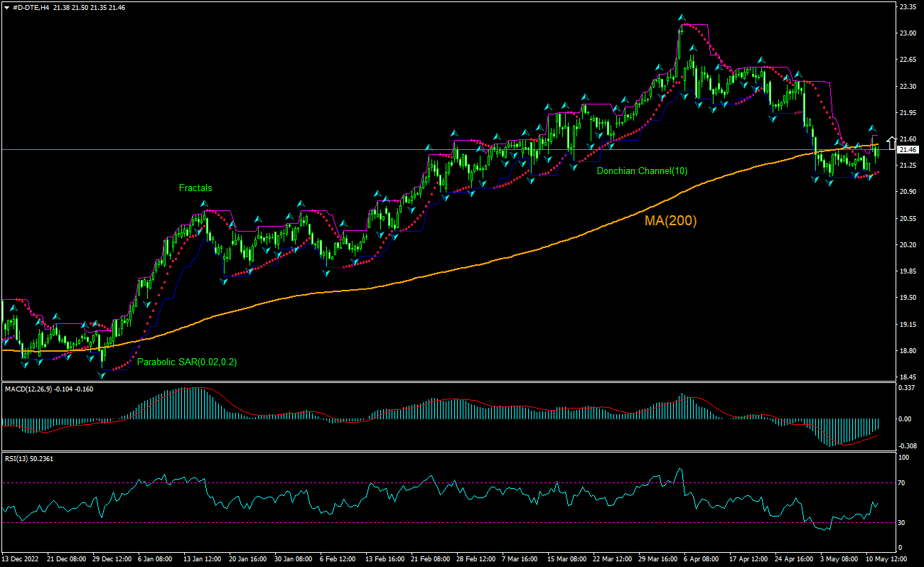
Task: Click the 23.35 price on the scale
Action: [908, 6]
